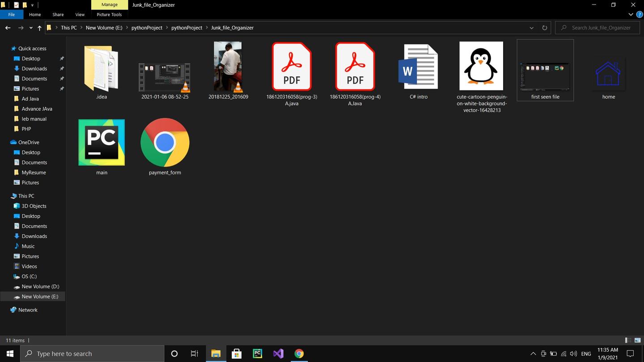Click the taskbar search box
This screenshot has height=362, width=644.
[93, 354]
